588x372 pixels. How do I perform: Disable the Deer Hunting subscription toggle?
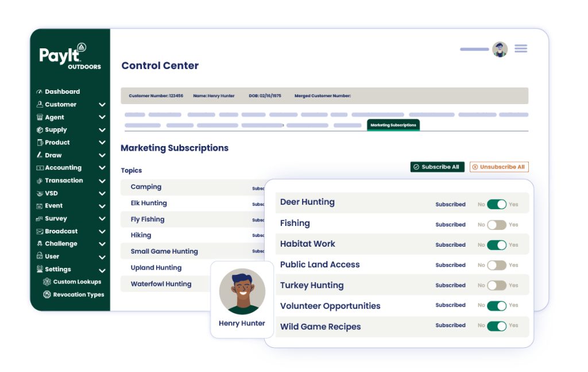point(497,204)
